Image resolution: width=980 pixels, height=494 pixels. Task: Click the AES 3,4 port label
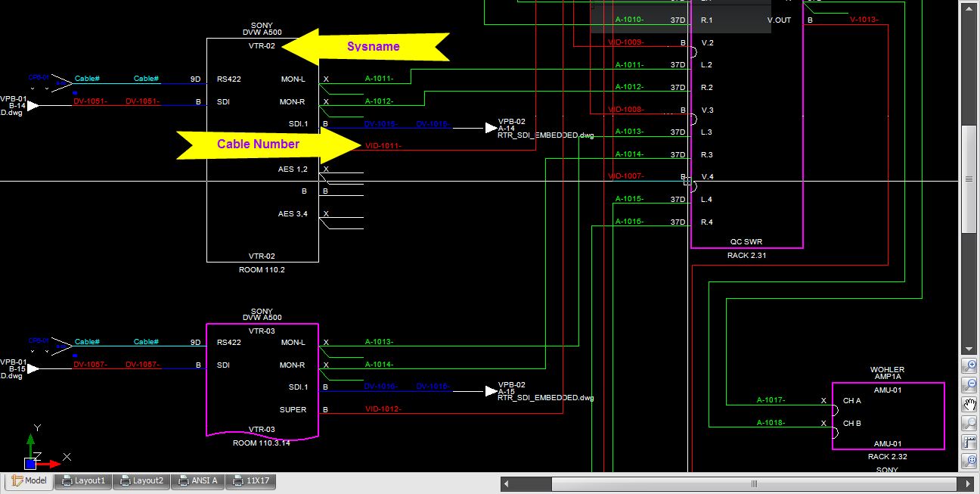click(293, 214)
